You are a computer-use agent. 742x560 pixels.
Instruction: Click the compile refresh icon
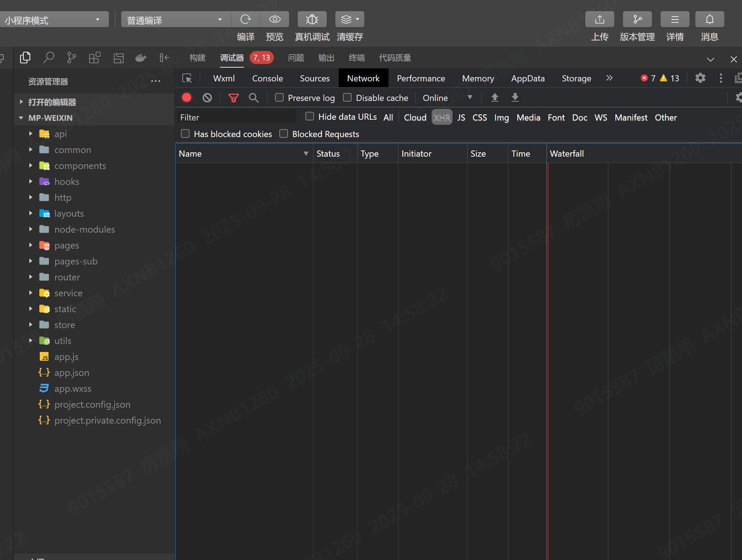tap(246, 20)
